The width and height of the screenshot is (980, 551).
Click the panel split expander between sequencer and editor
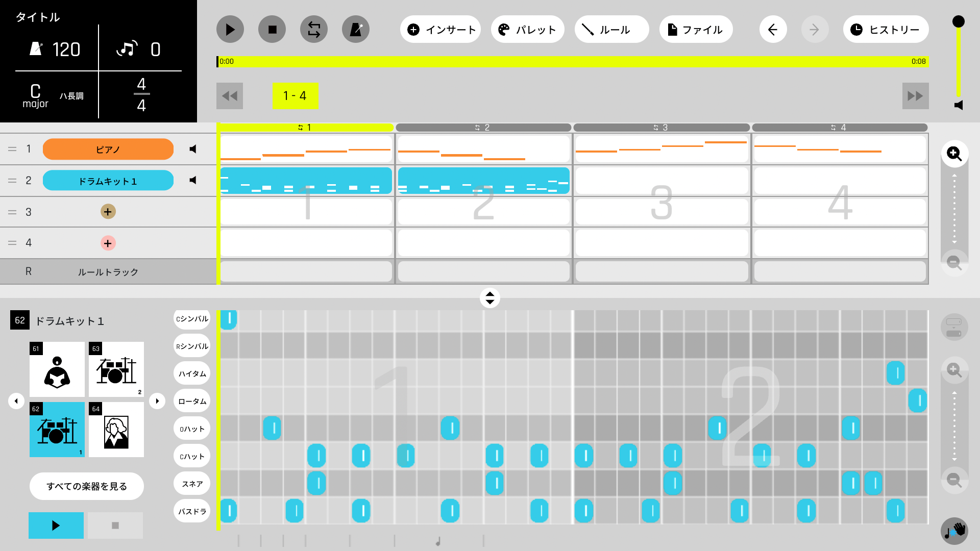(489, 298)
